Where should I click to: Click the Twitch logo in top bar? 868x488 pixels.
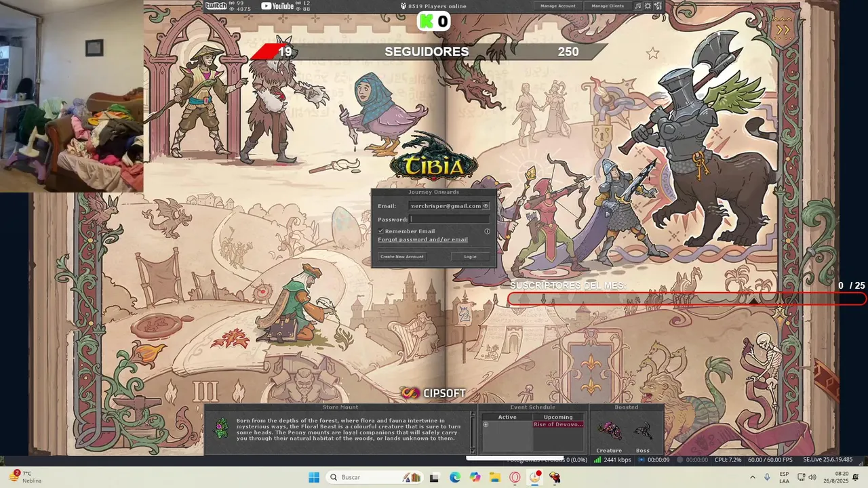pyautogui.click(x=216, y=5)
